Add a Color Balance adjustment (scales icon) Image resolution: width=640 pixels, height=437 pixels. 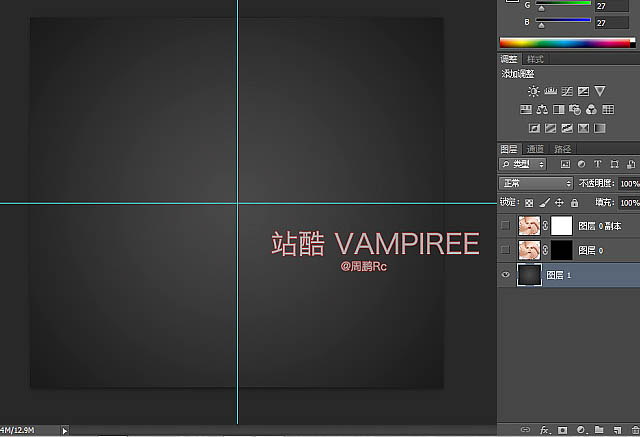click(542, 109)
